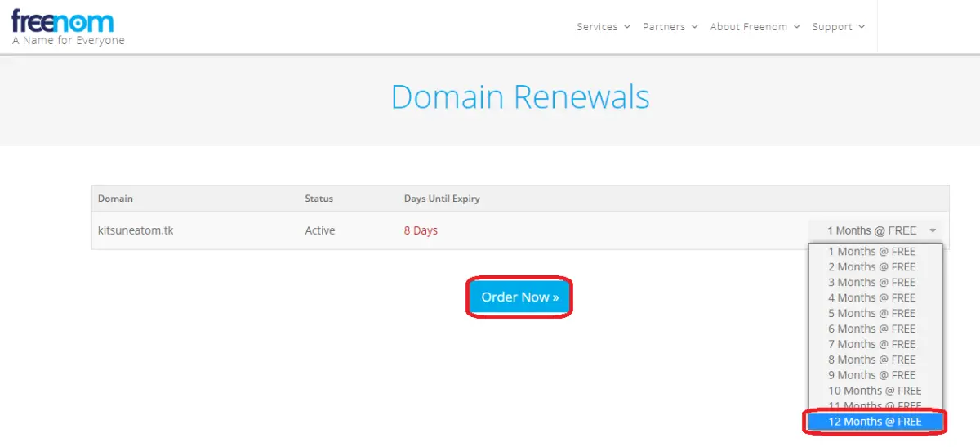Open the Support menu

tap(838, 27)
